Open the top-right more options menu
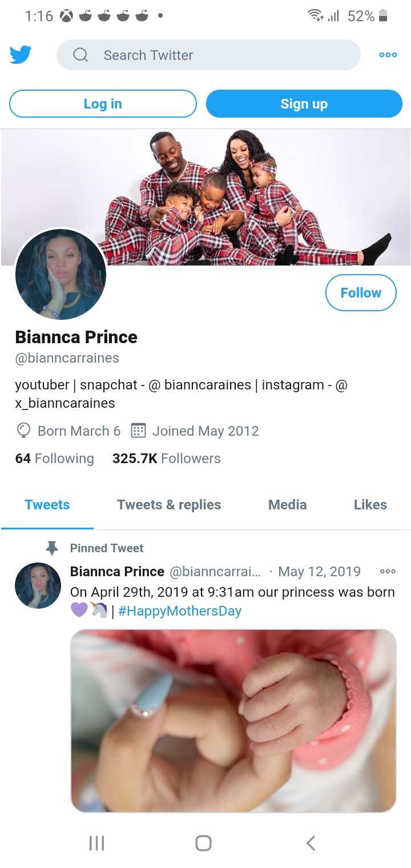The image size is (411, 868). click(x=388, y=55)
